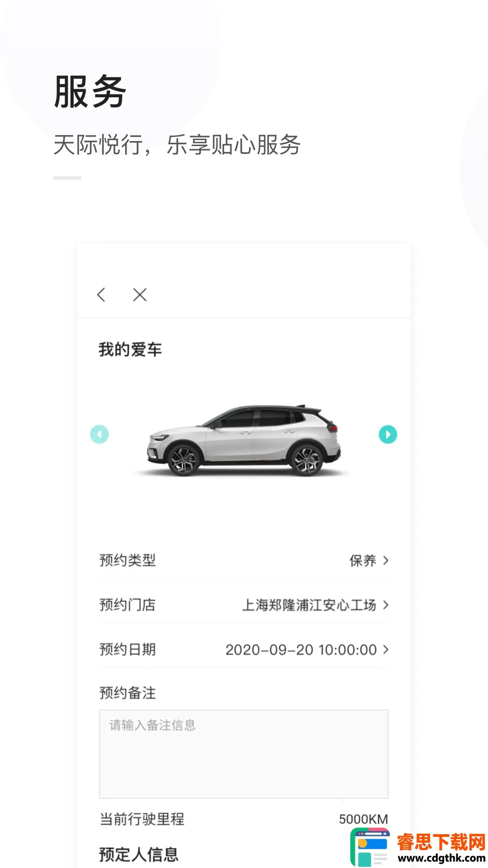This screenshot has height=868, width=488.
Task: Change date 2020-09-20 10:00:00
Action: click(301, 650)
